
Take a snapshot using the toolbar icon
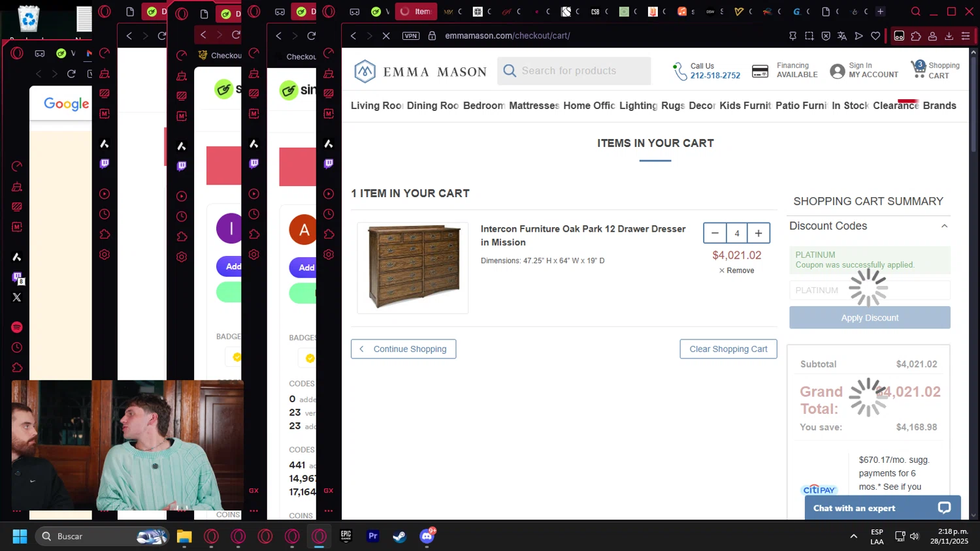tap(809, 36)
